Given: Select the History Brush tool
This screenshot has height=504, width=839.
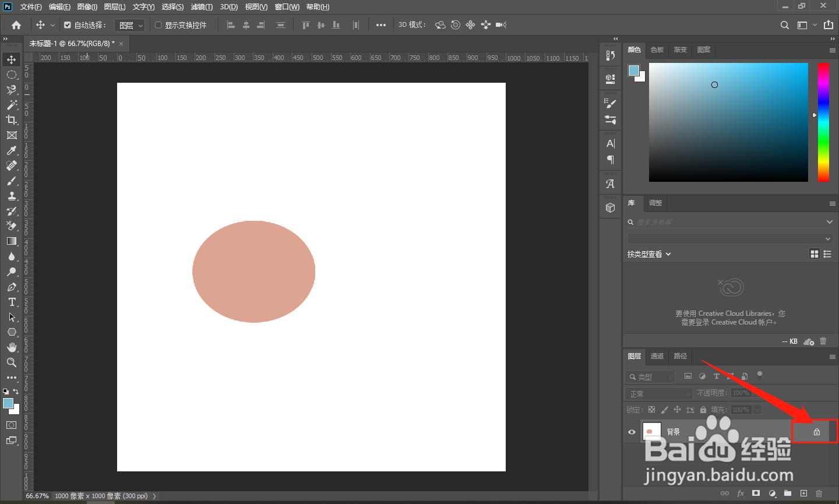Looking at the screenshot, I should pyautogui.click(x=12, y=211).
